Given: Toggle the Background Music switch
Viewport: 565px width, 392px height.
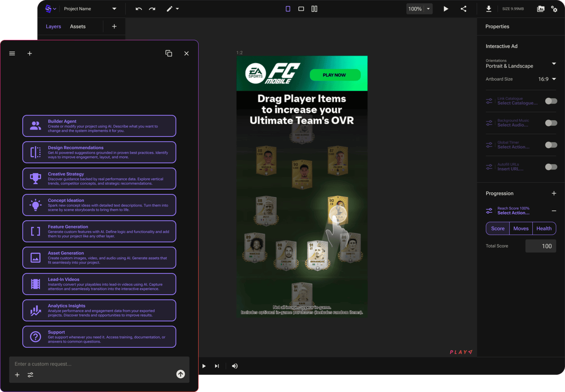Looking at the screenshot, I should tap(551, 123).
